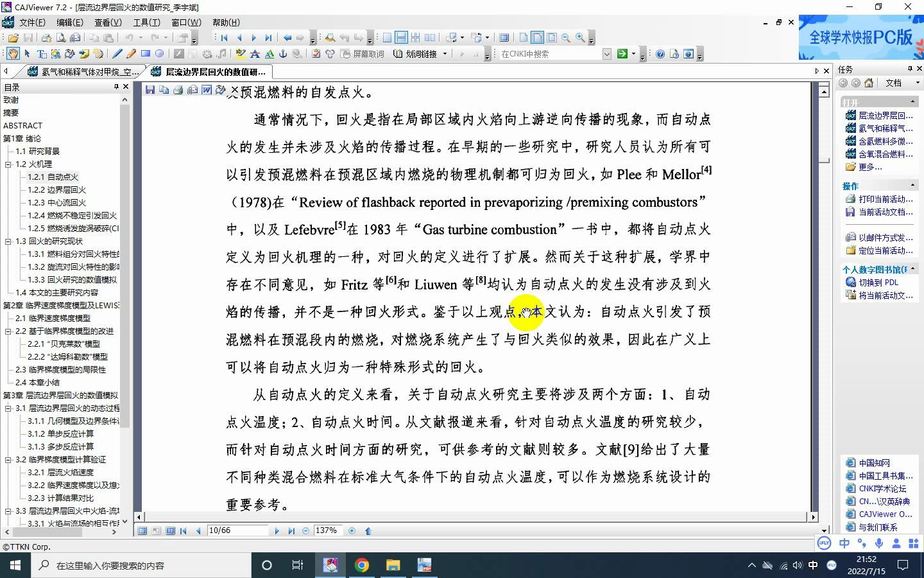This screenshot has width=924, height=578.
Task: Click the zoom in magnifier in toolbar
Action: click(580, 38)
